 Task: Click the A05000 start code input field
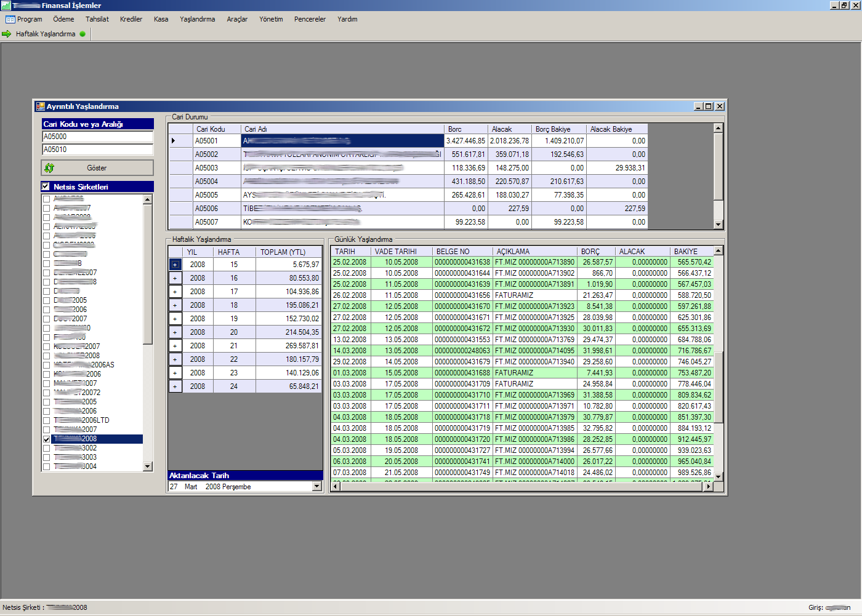97,137
